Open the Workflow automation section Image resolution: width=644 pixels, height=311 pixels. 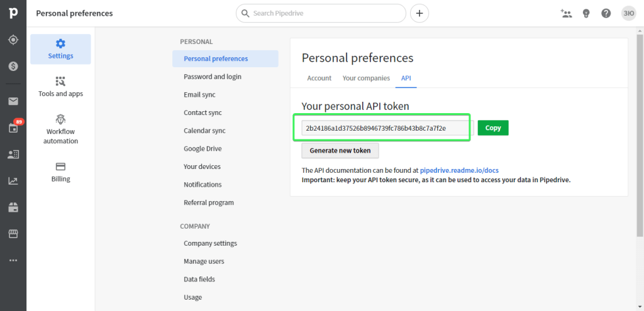[60, 129]
